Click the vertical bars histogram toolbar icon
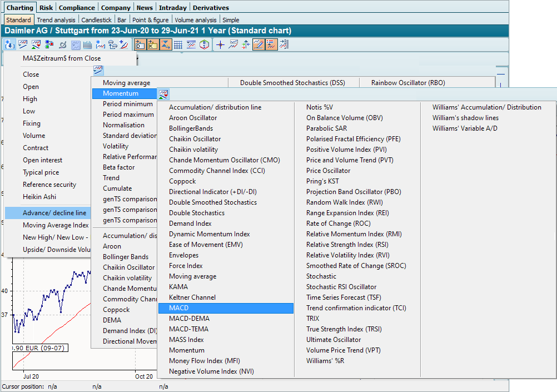This screenshot has width=557, height=392. point(87,45)
